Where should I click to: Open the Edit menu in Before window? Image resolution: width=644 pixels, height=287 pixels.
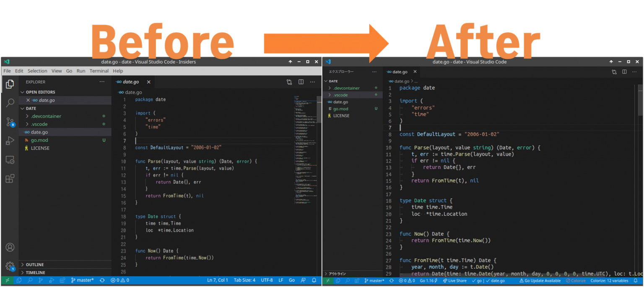pos(19,71)
